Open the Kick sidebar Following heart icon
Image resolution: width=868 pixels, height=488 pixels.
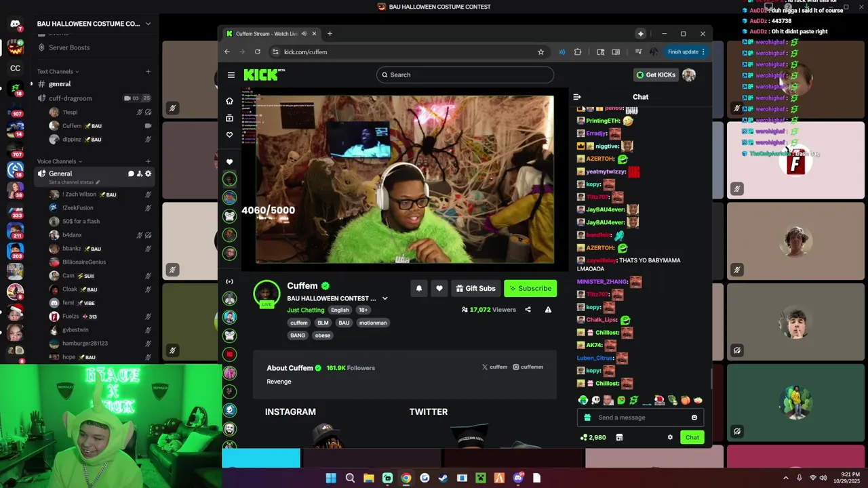tap(229, 135)
